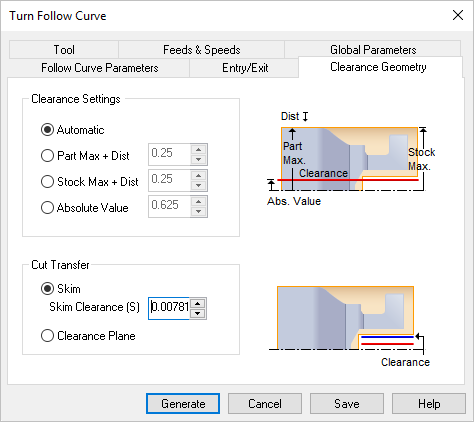Decrease the Stock Max + Dist value
The image size is (474, 422).
tap(199, 185)
